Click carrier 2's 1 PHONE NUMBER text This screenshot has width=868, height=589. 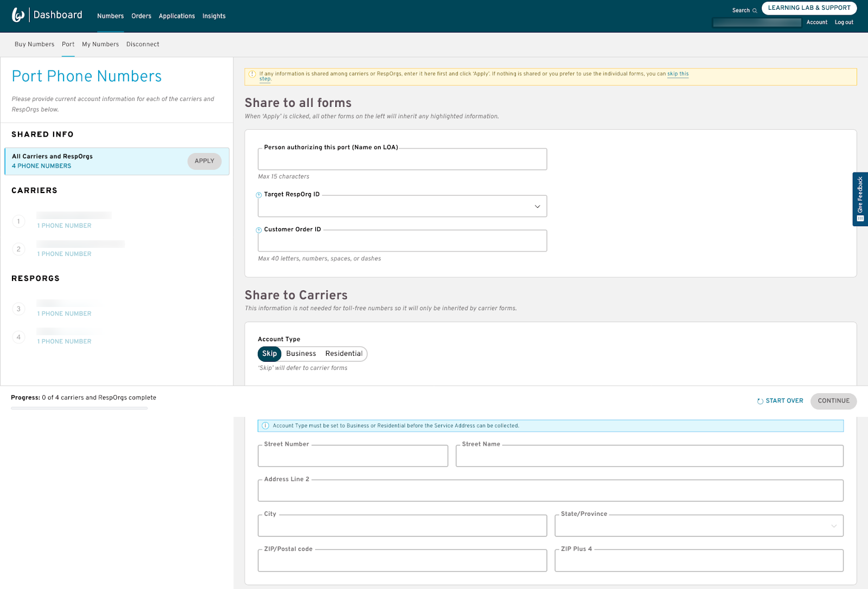[x=65, y=254]
